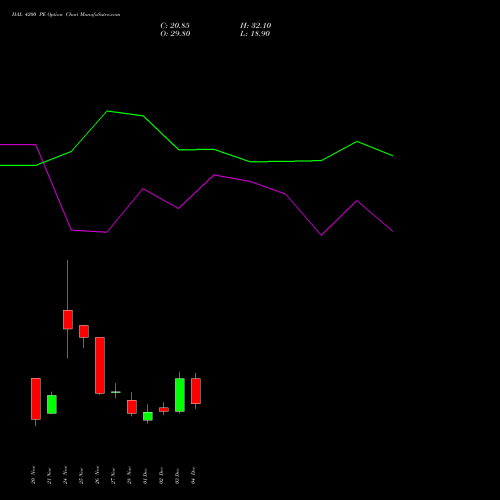The width and height of the screenshot is (500, 500).
Task: Click the 21 Nov date axis label
Action: (49, 475)
